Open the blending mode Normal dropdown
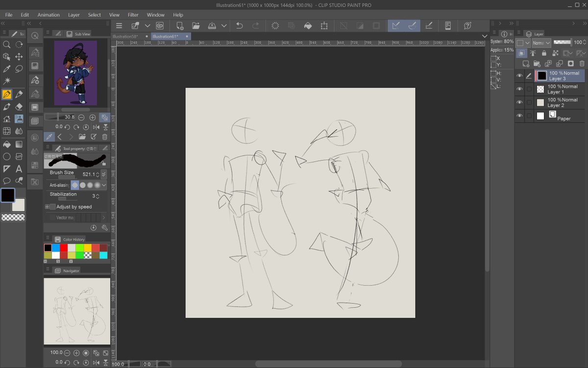Screen dimensions: 588x368 [542, 43]
